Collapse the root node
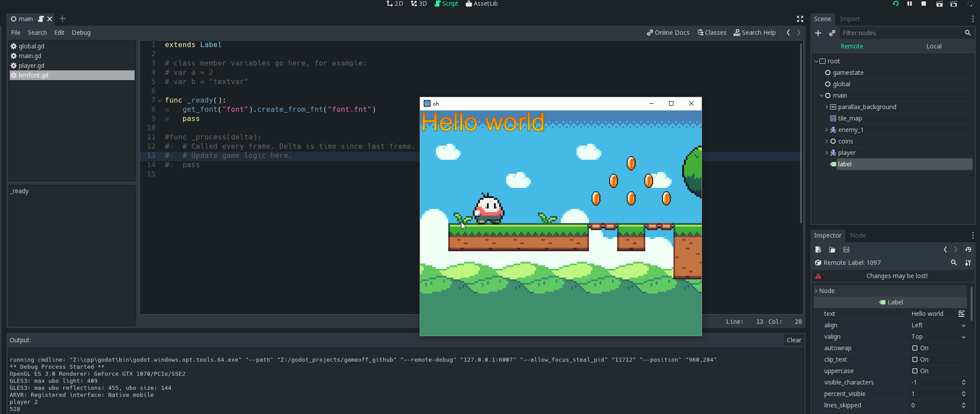 click(816, 61)
